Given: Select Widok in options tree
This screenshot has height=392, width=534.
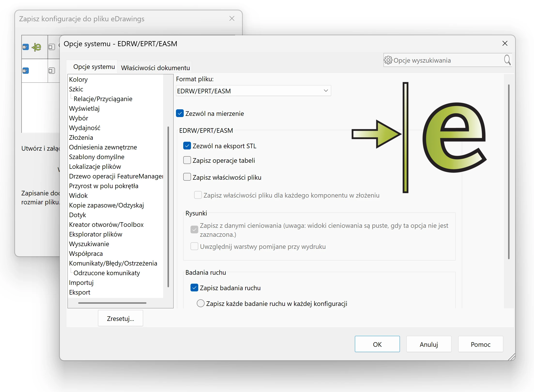Looking at the screenshot, I should (x=78, y=196).
